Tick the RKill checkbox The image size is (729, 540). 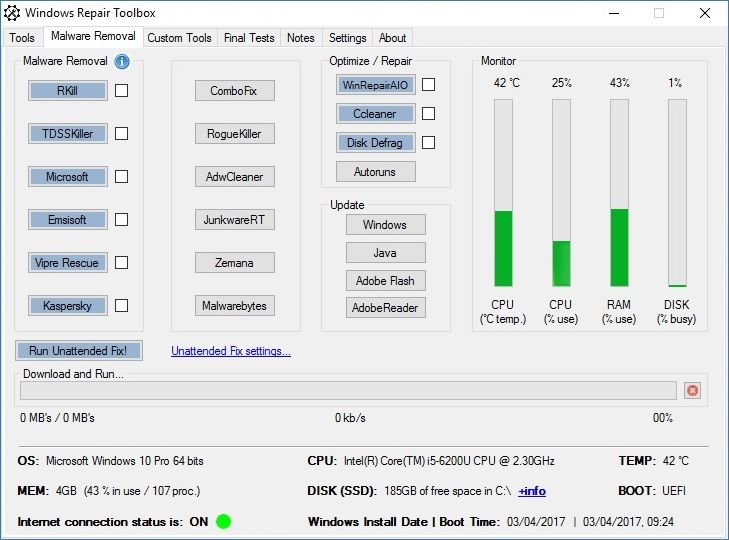(121, 90)
